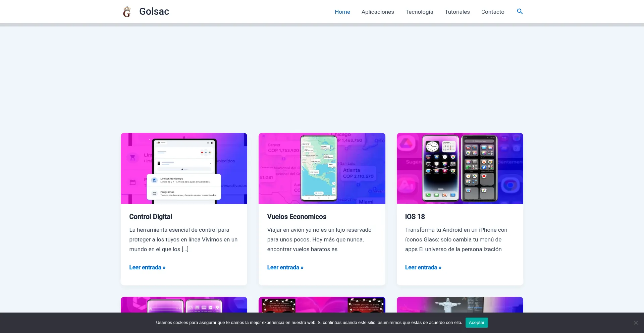The height and width of the screenshot is (333, 644).
Task: Dismiss cookie banner with X icon
Action: click(636, 323)
